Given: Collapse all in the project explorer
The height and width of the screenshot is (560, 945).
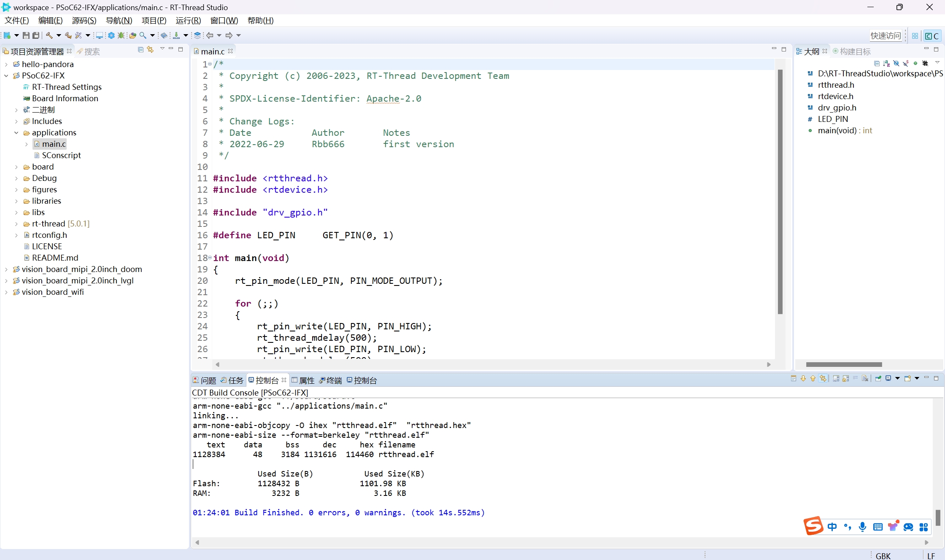Looking at the screenshot, I should [141, 50].
